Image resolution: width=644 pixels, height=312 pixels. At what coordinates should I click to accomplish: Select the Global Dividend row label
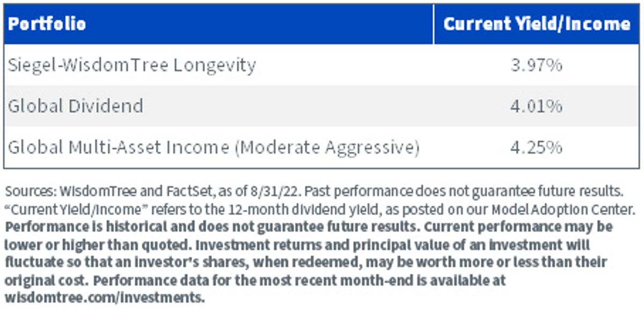pyautogui.click(x=76, y=106)
